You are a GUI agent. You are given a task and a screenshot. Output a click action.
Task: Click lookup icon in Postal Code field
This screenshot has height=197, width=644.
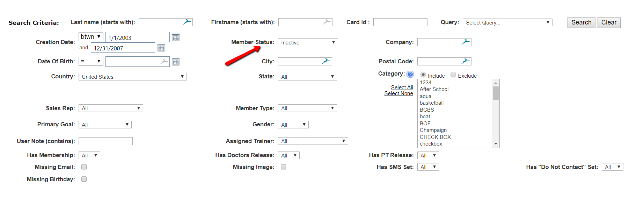click(466, 61)
